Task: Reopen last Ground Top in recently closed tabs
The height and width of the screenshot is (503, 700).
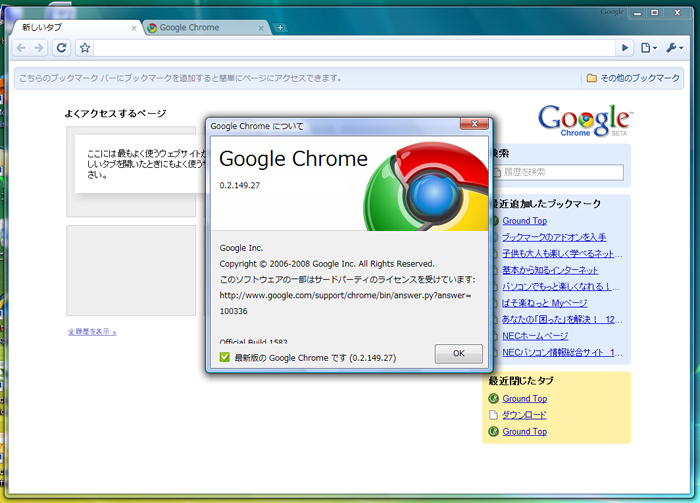Action: coord(525,432)
